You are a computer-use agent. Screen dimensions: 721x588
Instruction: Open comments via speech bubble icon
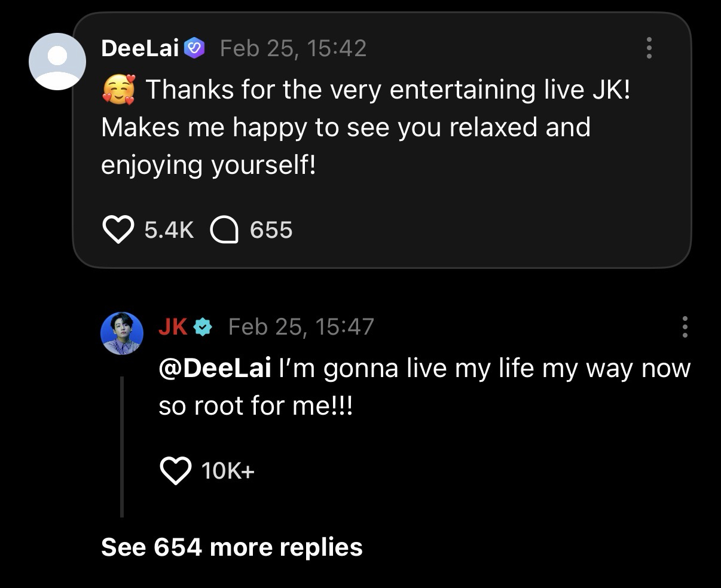click(225, 230)
